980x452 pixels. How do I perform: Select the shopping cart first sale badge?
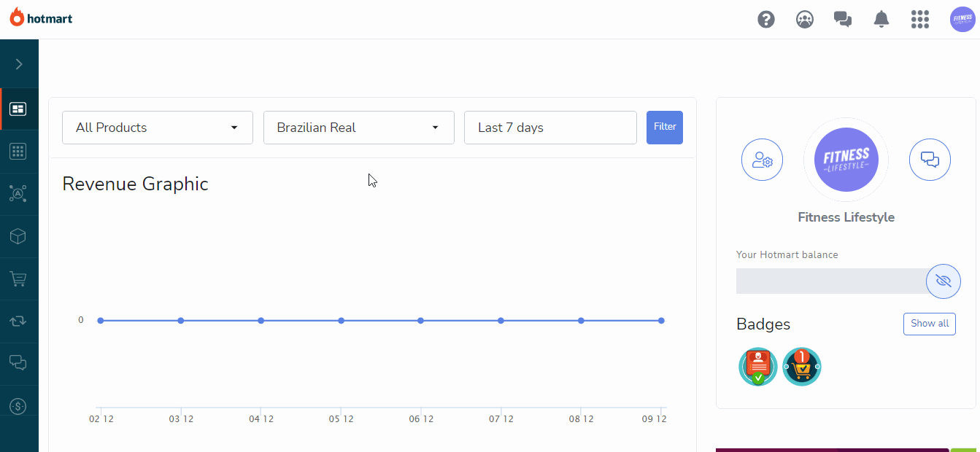802,367
